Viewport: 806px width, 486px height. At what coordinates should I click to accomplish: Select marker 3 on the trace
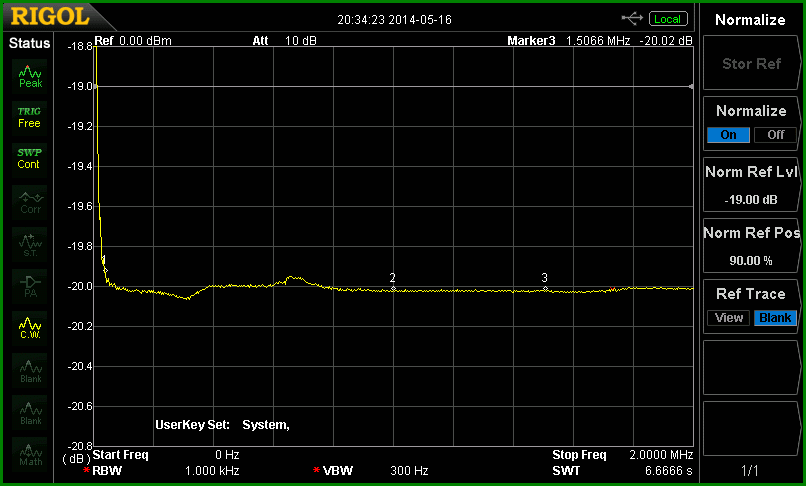tap(545, 289)
